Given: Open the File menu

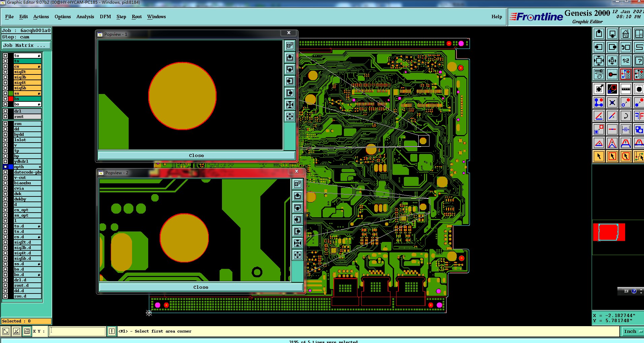Looking at the screenshot, I should pos(9,17).
